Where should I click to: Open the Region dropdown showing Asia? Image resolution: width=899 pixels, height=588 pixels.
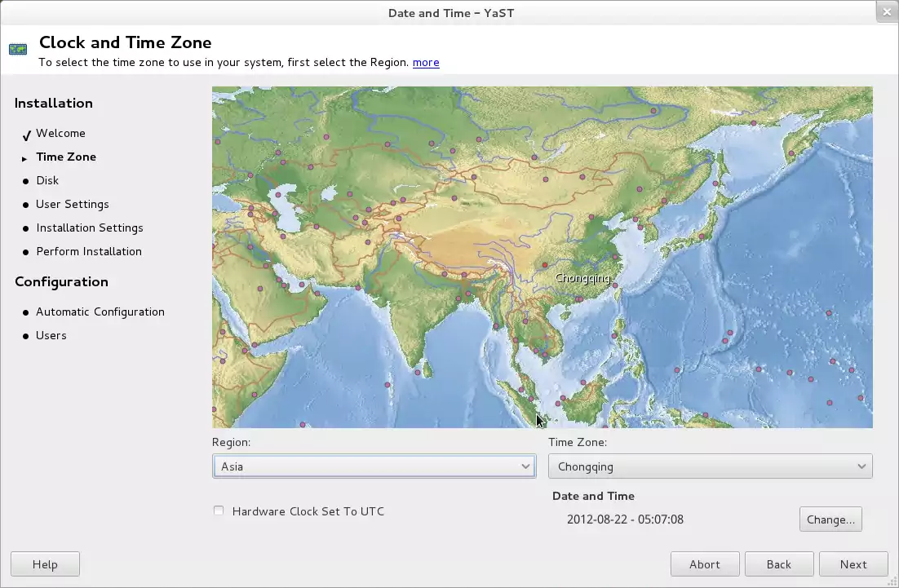[374, 466]
